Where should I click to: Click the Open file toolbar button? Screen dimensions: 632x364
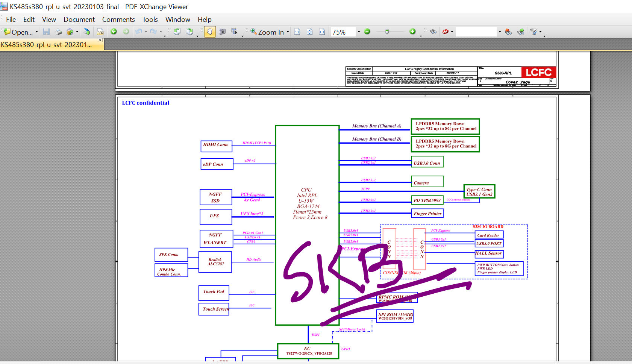tap(18, 32)
